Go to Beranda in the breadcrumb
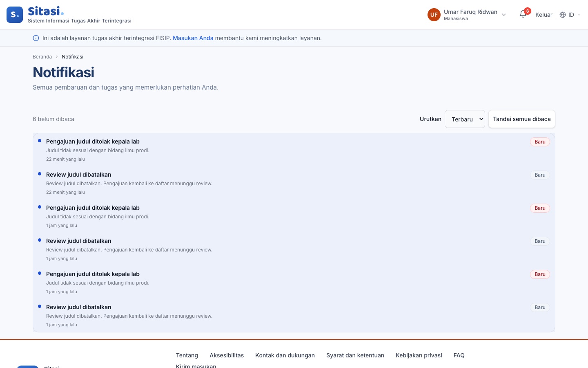 (x=42, y=57)
